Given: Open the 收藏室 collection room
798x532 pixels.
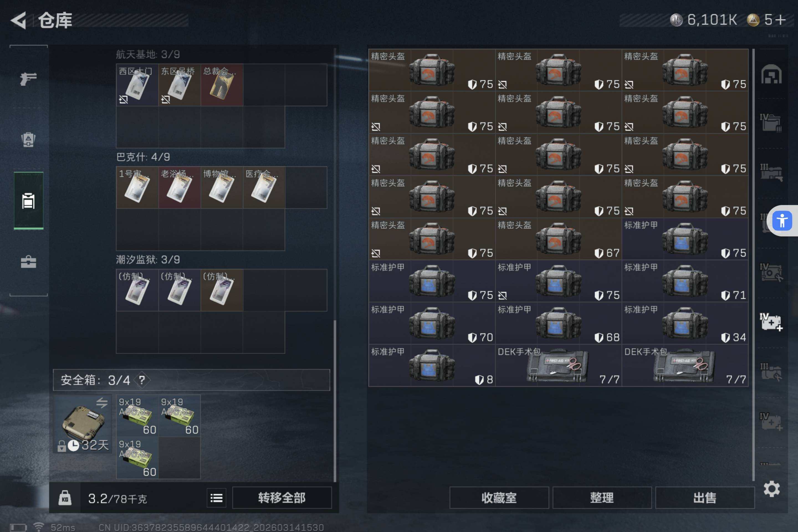Looking at the screenshot, I should click(499, 498).
